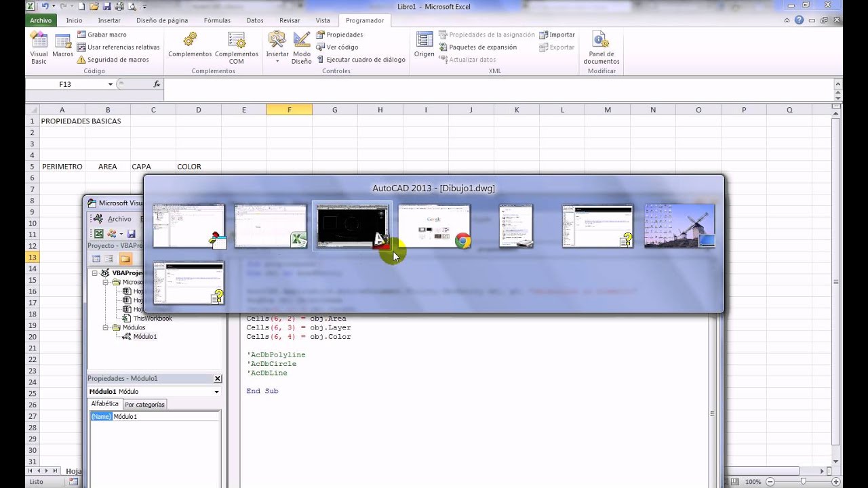
Task: Switch to the Revisar tab
Action: pyautogui.click(x=290, y=20)
